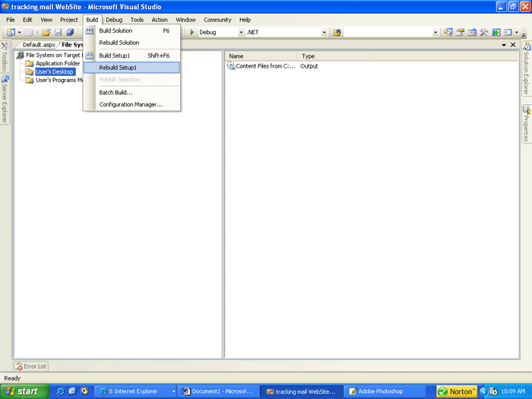The width and height of the screenshot is (532, 399).
Task: Click the Object Browser toolbar icon
Action: [472, 32]
